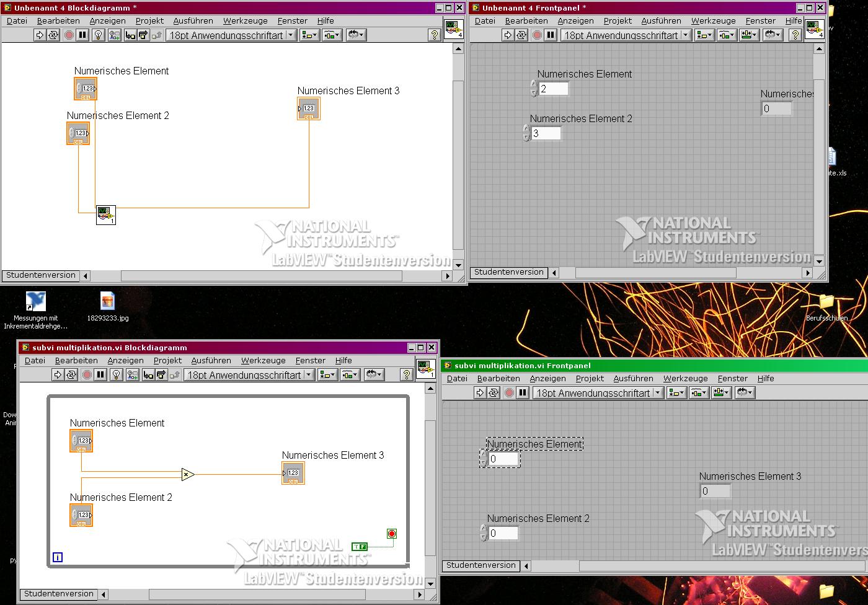The height and width of the screenshot is (605, 868).
Task: Click the False boolean constant in the loop
Action: (x=360, y=547)
